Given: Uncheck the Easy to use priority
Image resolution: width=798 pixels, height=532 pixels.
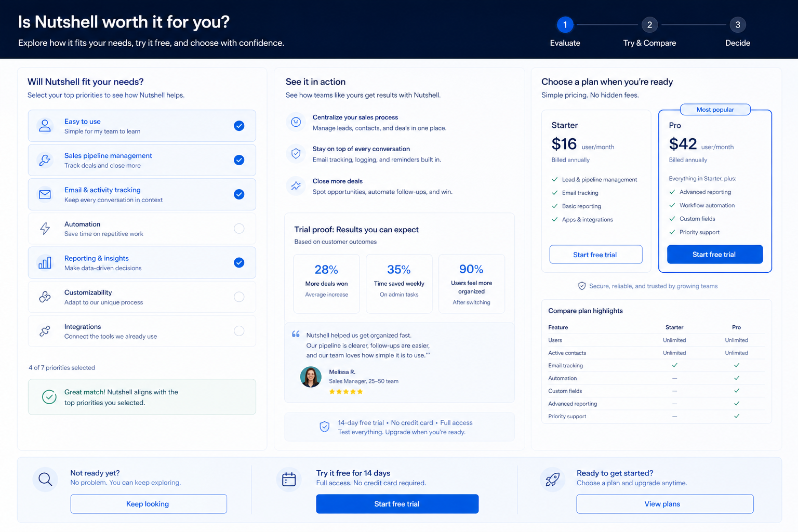Looking at the screenshot, I should [x=239, y=126].
